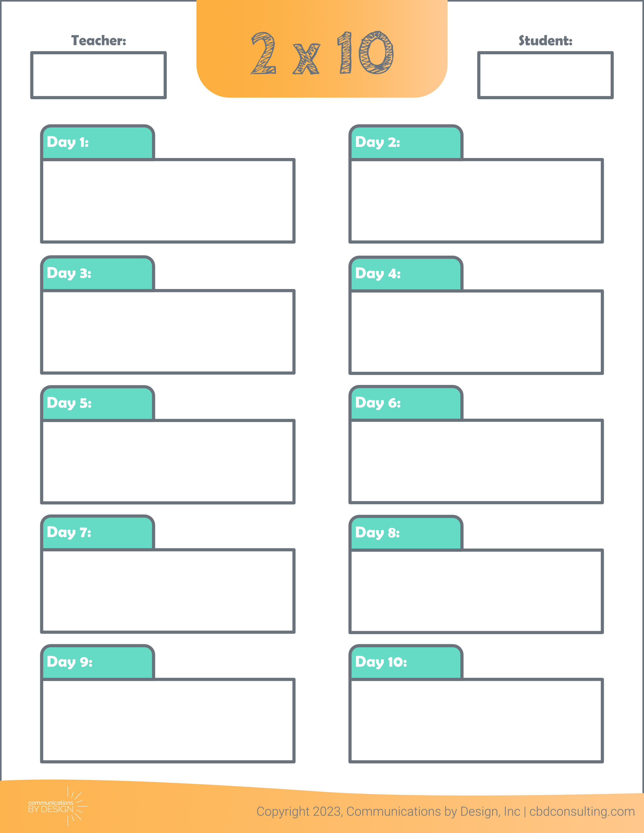This screenshot has width=644, height=833.
Task: Click the Day 10 notes box
Action: (x=476, y=720)
